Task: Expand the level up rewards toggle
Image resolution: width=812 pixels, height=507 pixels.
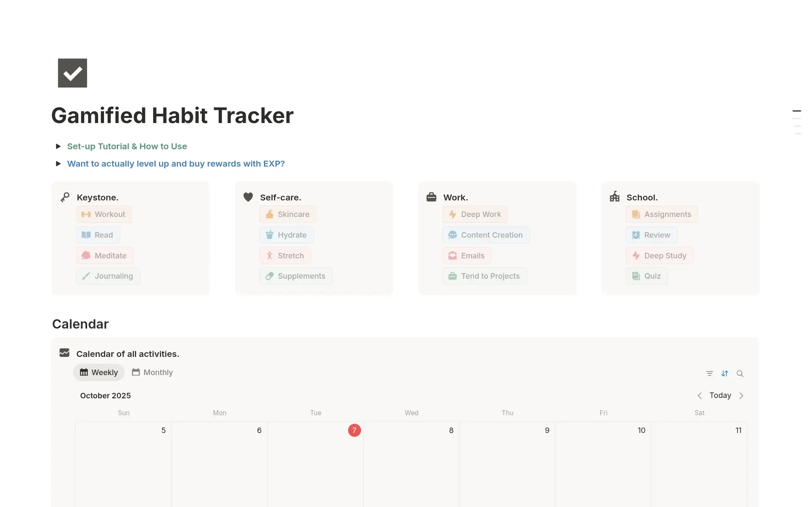Action: coord(58,164)
